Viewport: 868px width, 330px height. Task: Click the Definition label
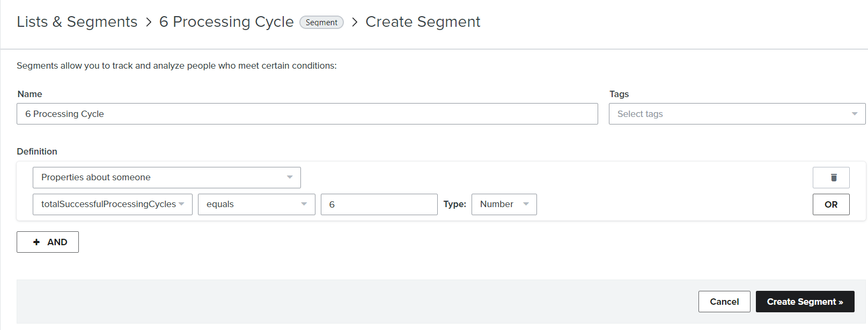point(37,151)
